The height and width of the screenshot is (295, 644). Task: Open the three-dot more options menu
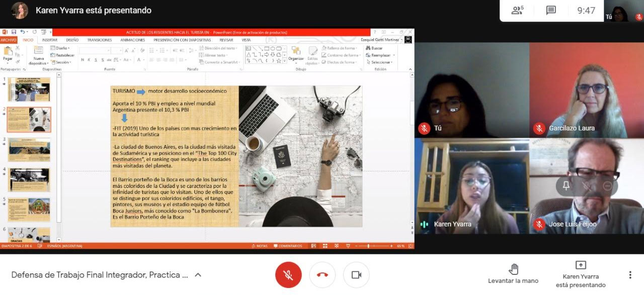(630, 275)
